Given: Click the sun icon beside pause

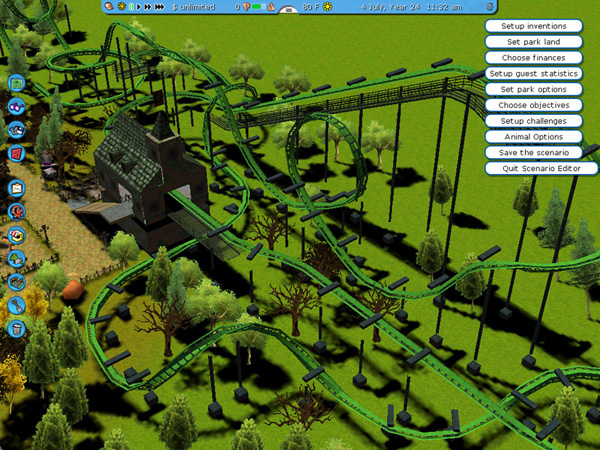Looking at the screenshot, I should pos(121,7).
